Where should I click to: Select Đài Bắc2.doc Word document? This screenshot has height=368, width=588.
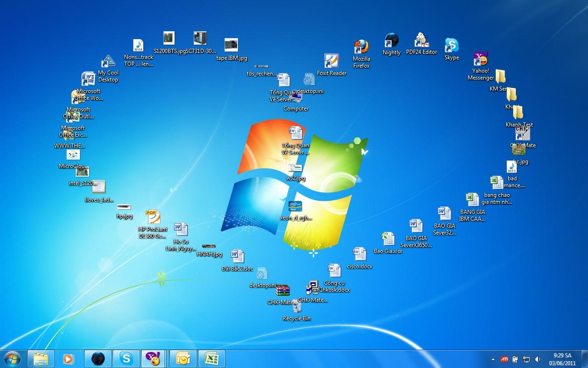[x=237, y=257]
